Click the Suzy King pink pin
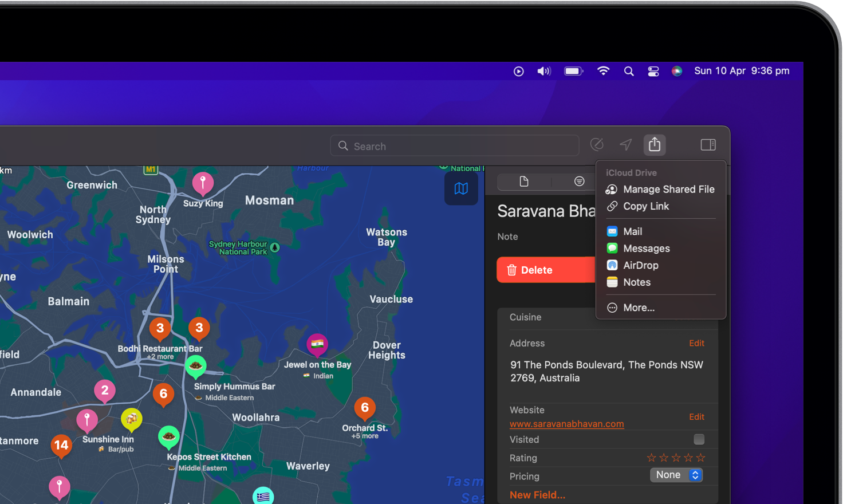Viewport: 843px width, 504px height. click(x=203, y=183)
